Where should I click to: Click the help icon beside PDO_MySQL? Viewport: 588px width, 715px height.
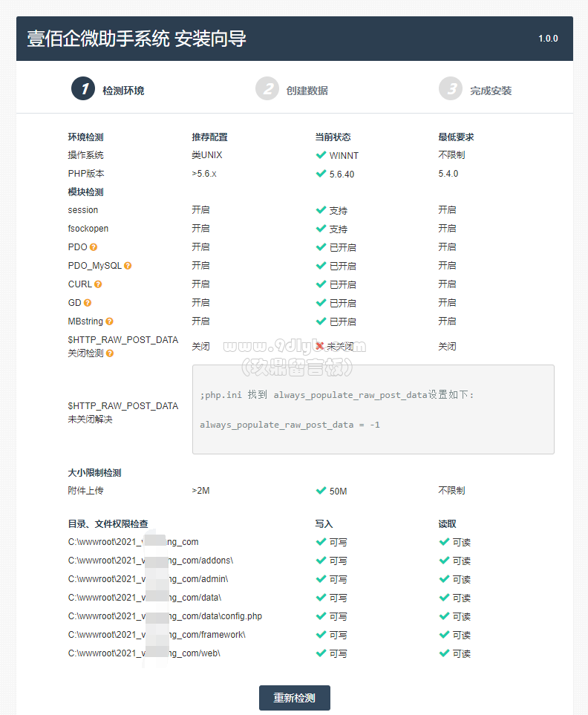[128, 266]
